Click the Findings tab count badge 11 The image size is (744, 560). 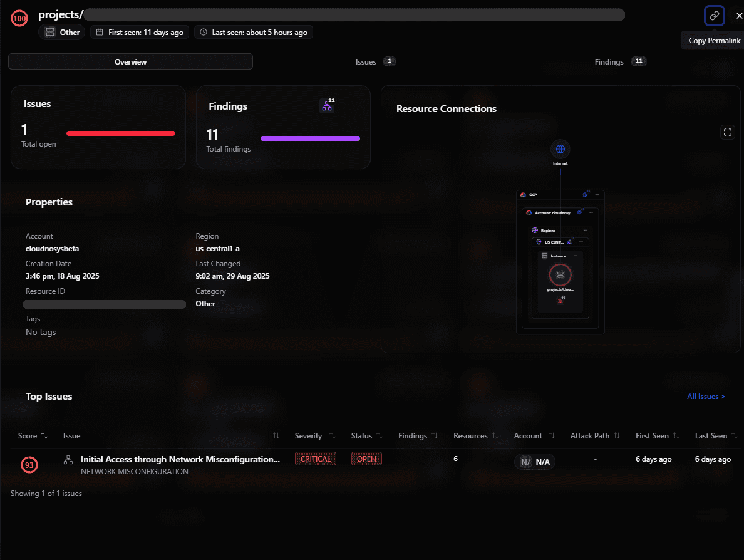pyautogui.click(x=639, y=61)
